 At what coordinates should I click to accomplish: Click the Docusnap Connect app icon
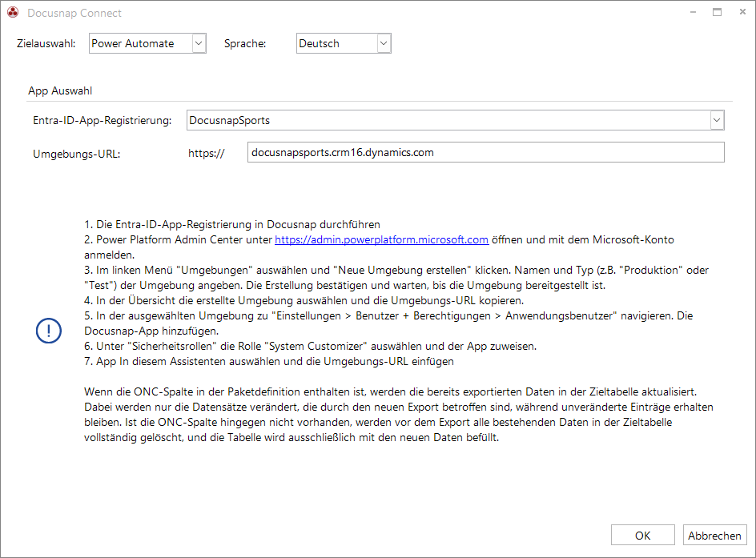coord(13,13)
